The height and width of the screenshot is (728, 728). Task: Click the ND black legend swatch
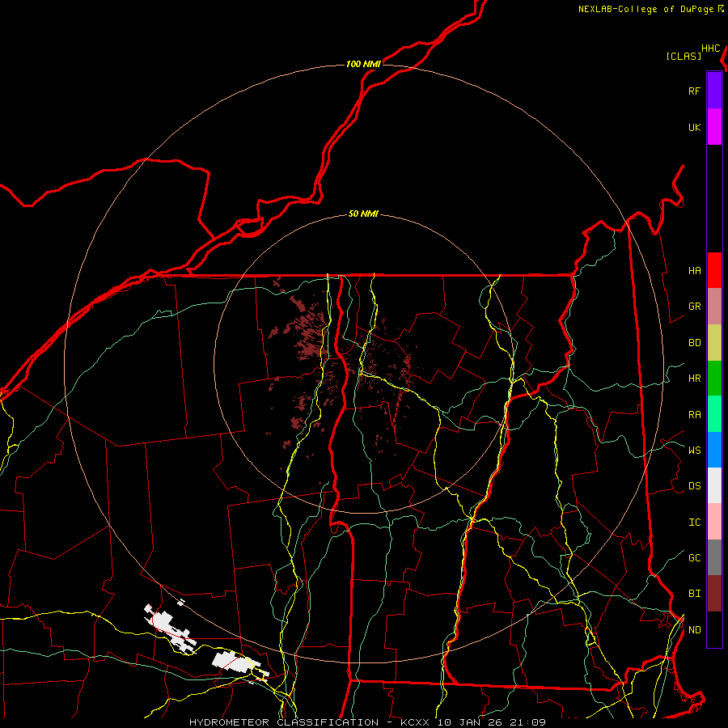click(x=714, y=629)
